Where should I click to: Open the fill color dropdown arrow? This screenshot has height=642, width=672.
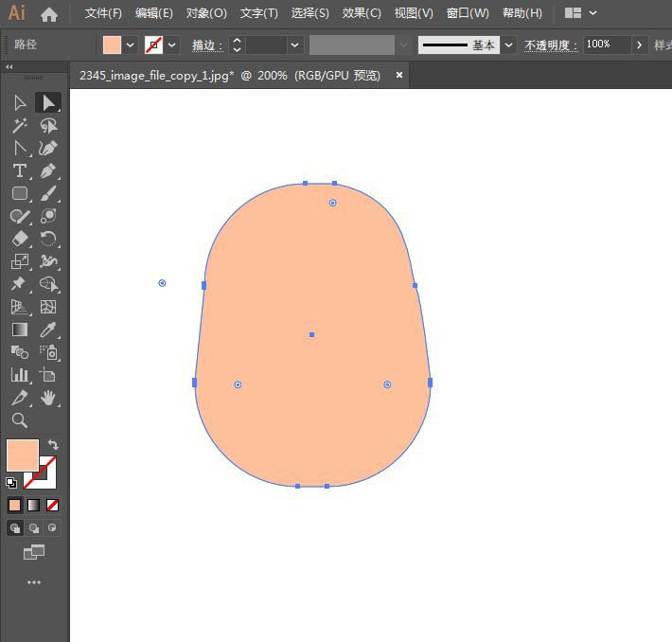[x=131, y=45]
